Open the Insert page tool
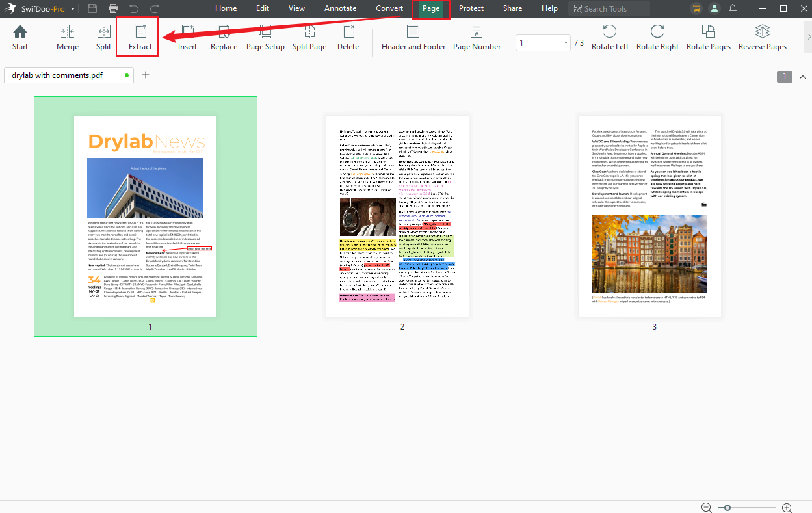Image resolution: width=812 pixels, height=513 pixels. pyautogui.click(x=187, y=37)
